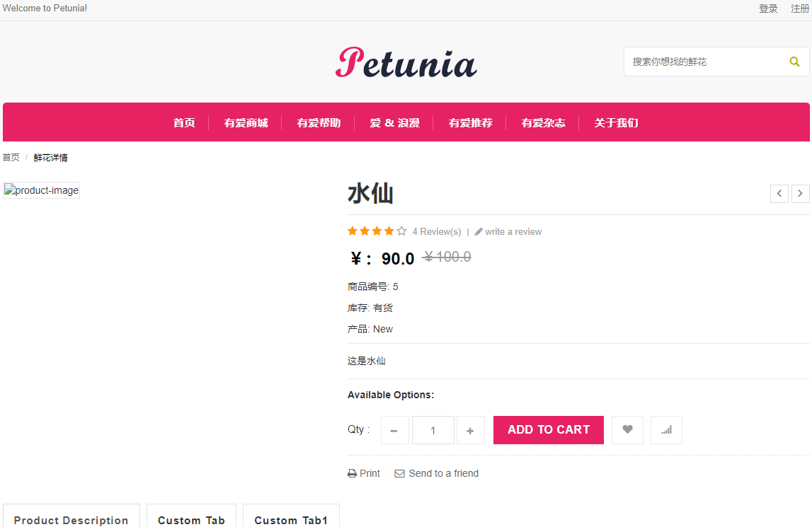Add product to wishlist with heart icon

[627, 429]
